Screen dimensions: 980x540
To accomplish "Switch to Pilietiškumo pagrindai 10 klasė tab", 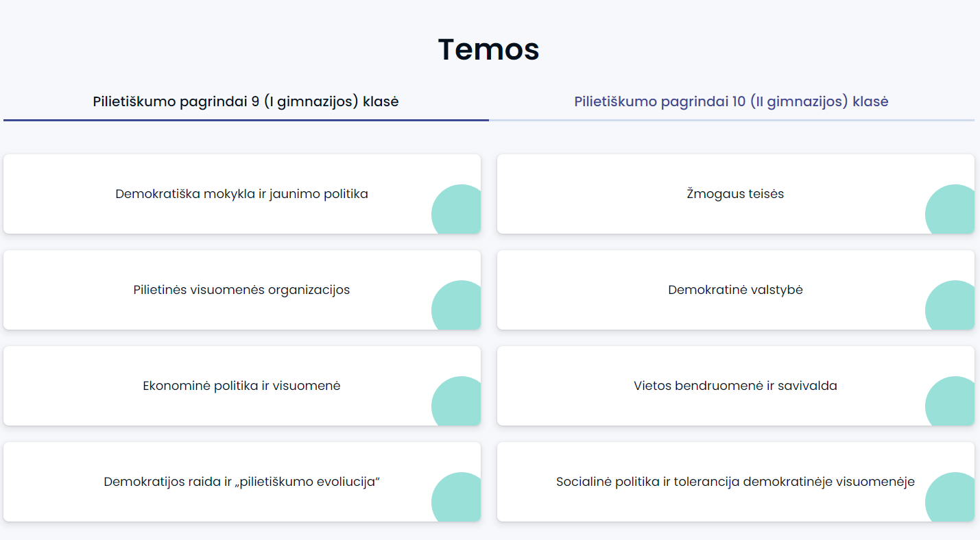I will point(732,102).
